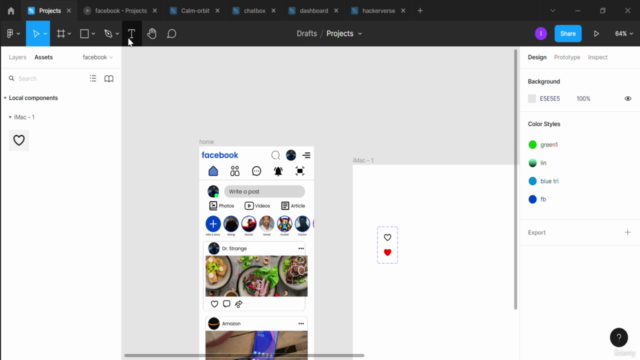Click the Home icon in tab bar
640x360 pixels.
tap(11, 11)
